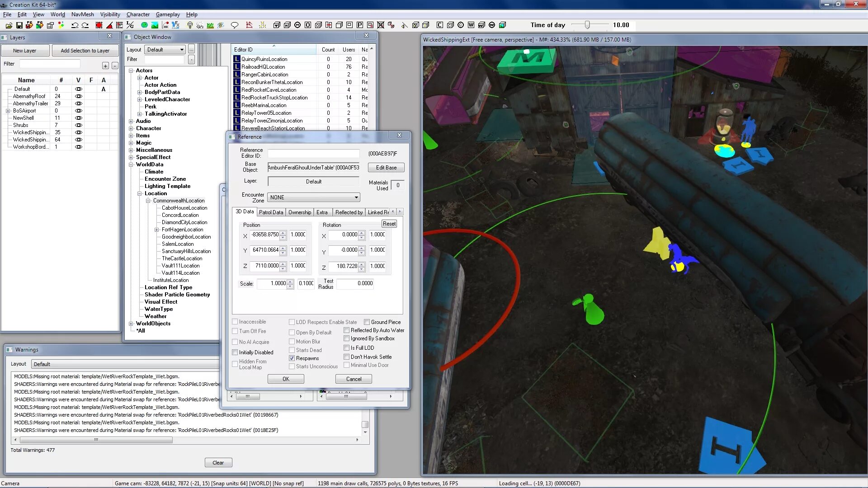Click the landscape editing picture icon
The height and width of the screenshot is (488, 868).
pos(155,25)
